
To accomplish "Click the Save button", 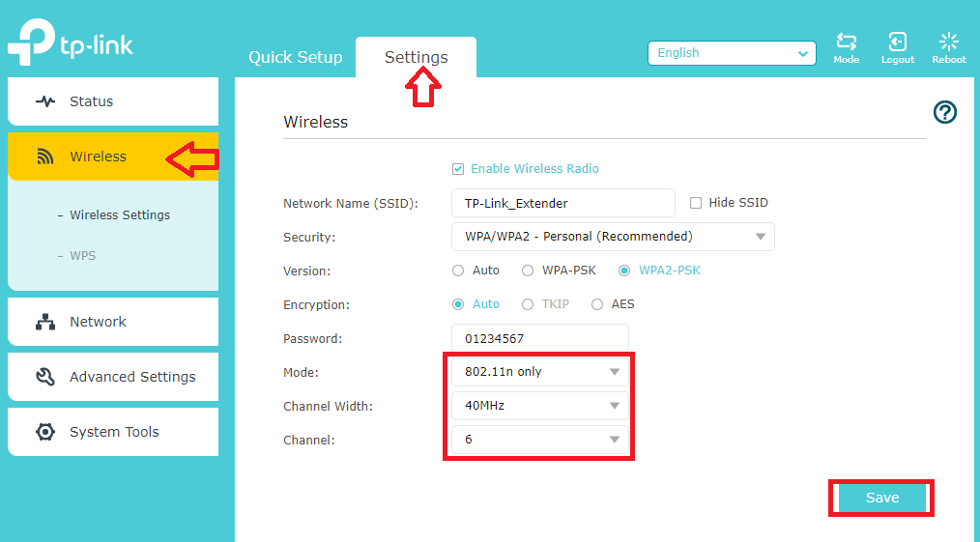I will (x=881, y=498).
